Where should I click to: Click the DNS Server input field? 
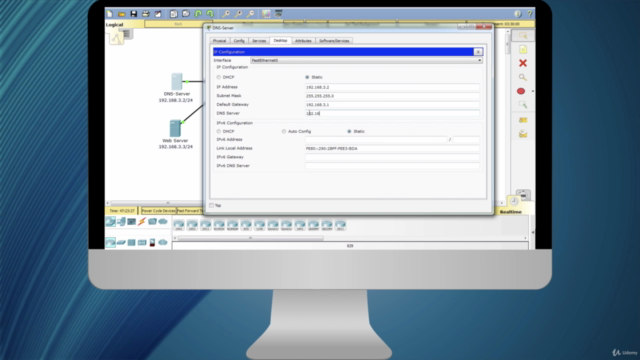click(392, 113)
